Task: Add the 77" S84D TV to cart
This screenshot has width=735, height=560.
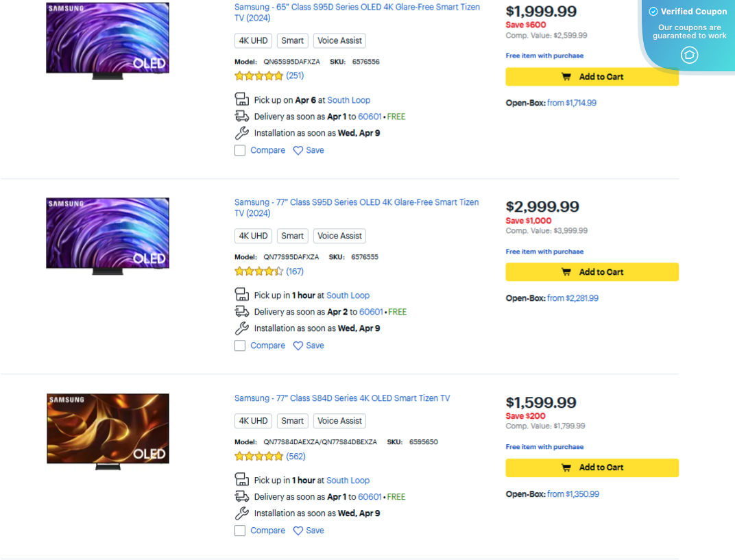Action: (592, 467)
